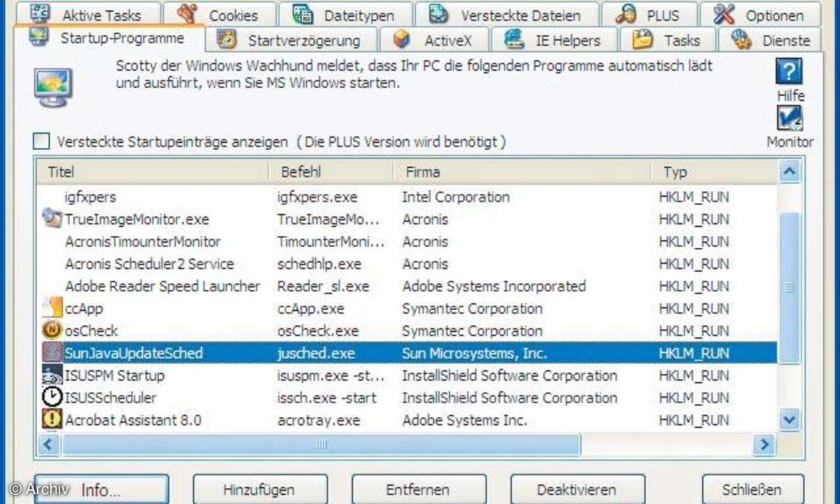
Task: Click Intel Corporation company cell
Action: [x=456, y=197]
